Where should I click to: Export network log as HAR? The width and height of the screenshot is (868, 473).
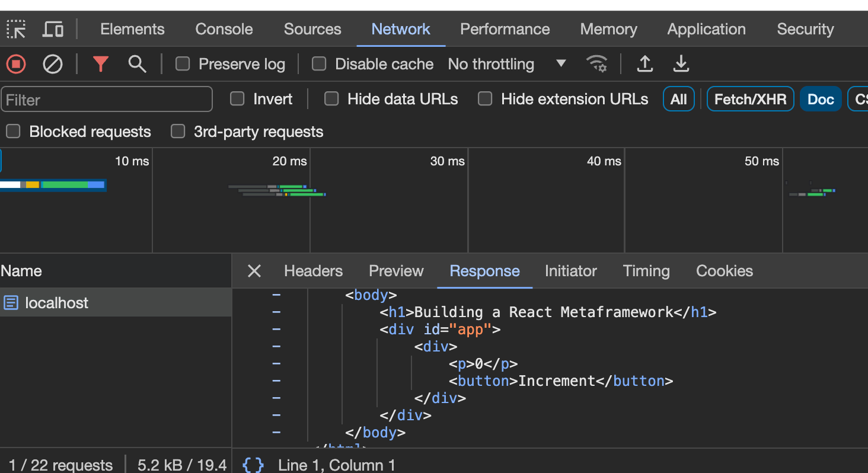(x=681, y=63)
